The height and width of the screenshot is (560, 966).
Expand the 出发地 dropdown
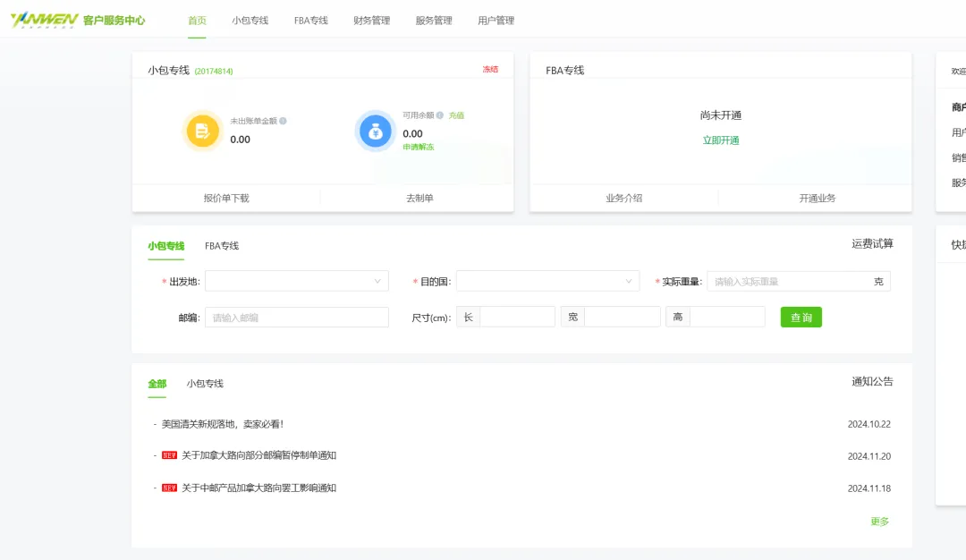pyautogui.click(x=296, y=281)
